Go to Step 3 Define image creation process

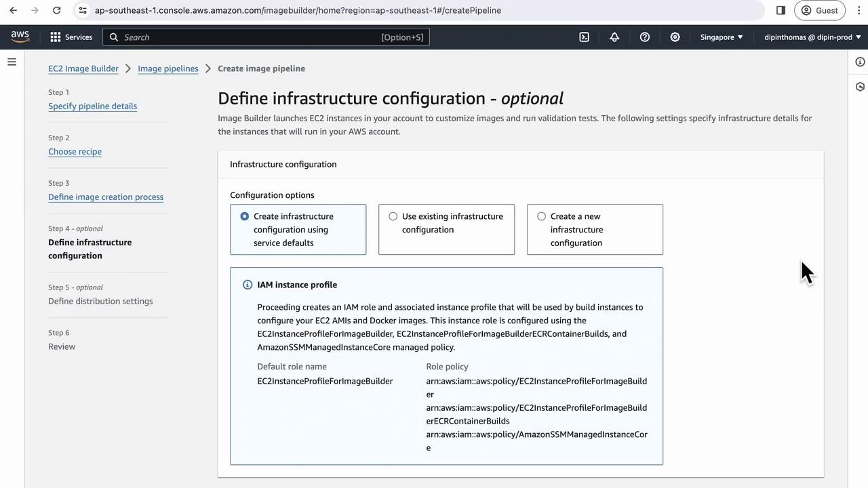[x=106, y=197]
